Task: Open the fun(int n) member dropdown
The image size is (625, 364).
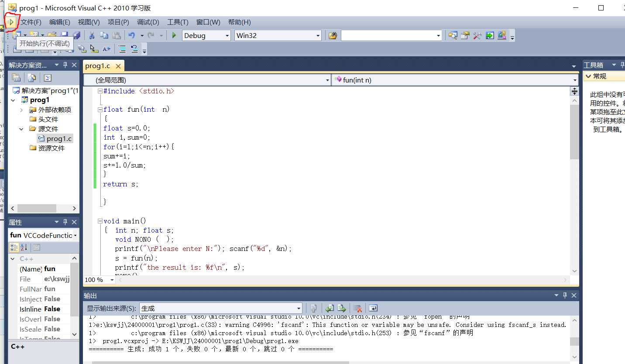Action: coord(575,80)
